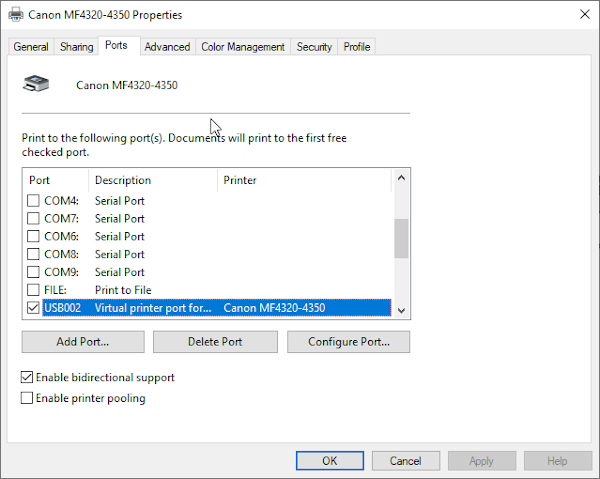The width and height of the screenshot is (600, 479).
Task: Open the Color Management tab
Action: [243, 47]
